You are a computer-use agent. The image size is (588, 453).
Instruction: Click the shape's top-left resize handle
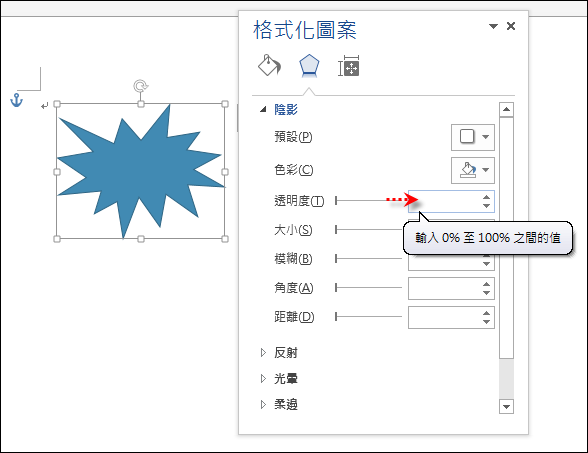[57, 104]
